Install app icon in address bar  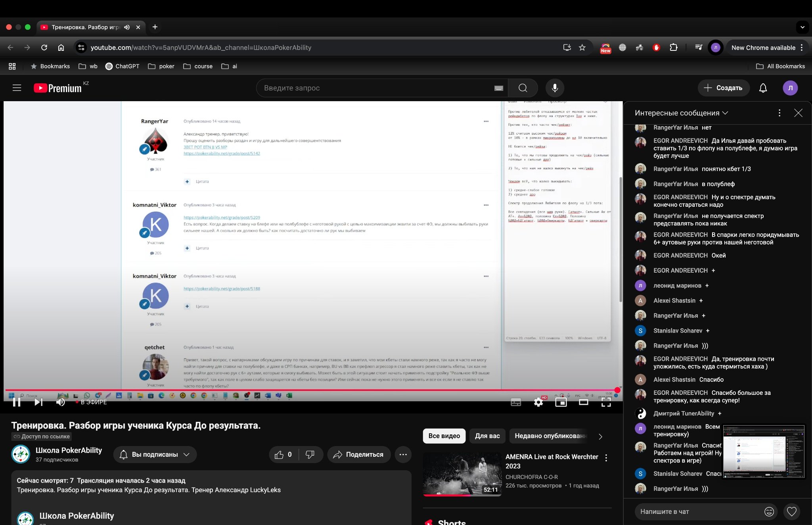(x=567, y=48)
